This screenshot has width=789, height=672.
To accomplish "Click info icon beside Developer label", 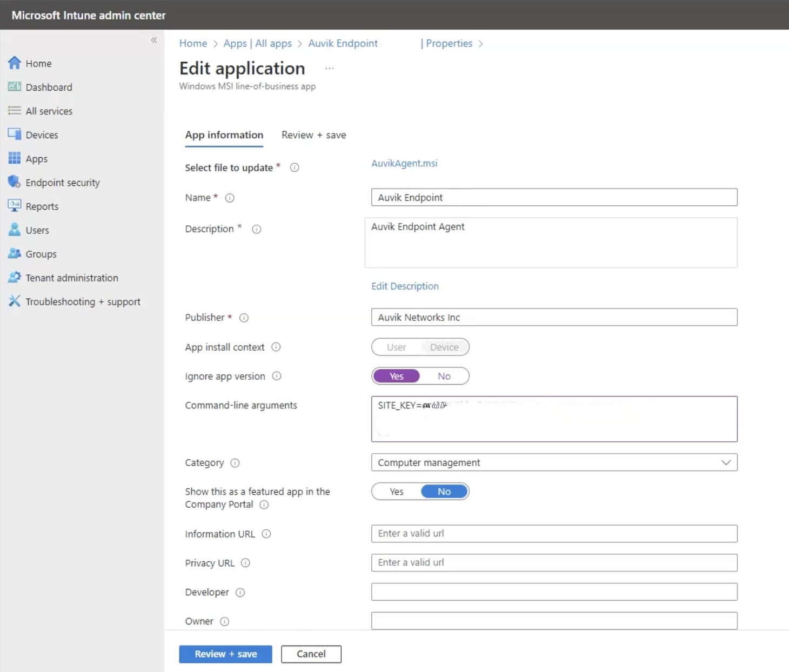I will pyautogui.click(x=240, y=593).
